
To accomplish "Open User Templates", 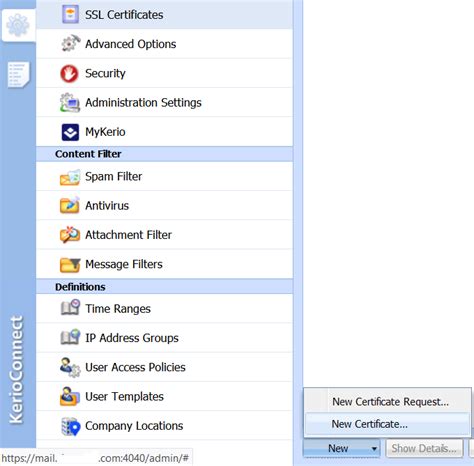I will tap(164, 396).
